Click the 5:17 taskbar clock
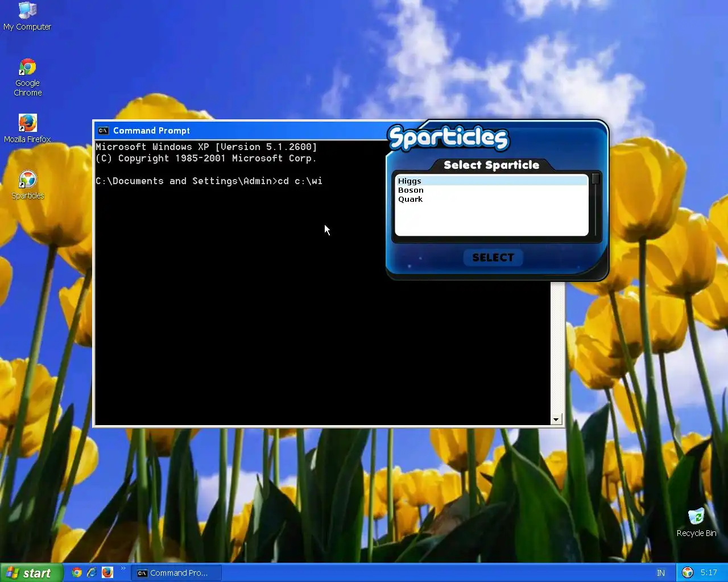The height and width of the screenshot is (582, 728). coord(709,572)
